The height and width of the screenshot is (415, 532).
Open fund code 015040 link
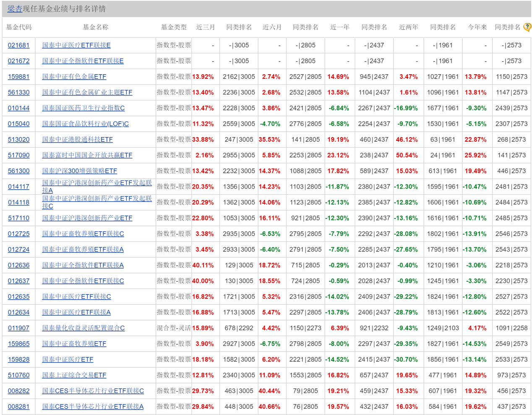click(18, 124)
